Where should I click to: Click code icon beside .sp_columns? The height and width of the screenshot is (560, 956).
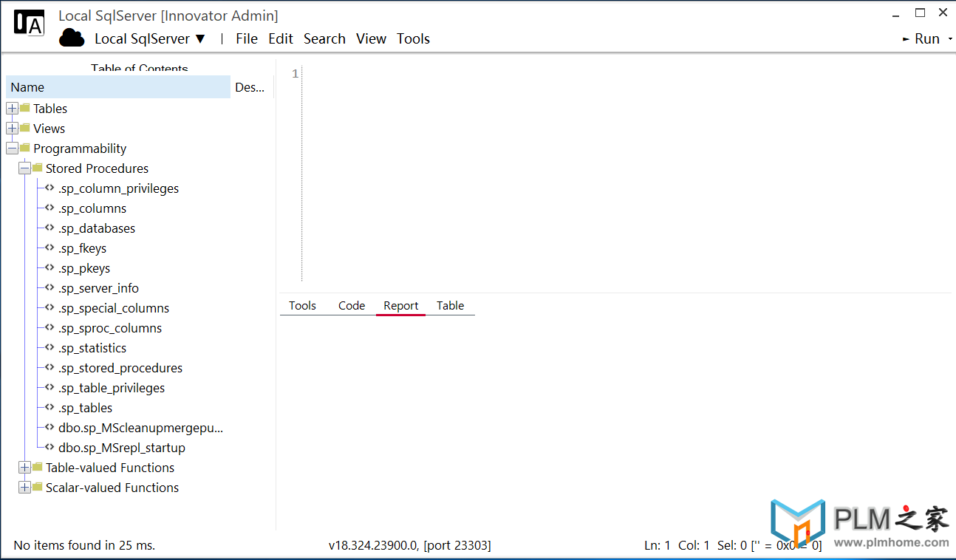(x=49, y=208)
